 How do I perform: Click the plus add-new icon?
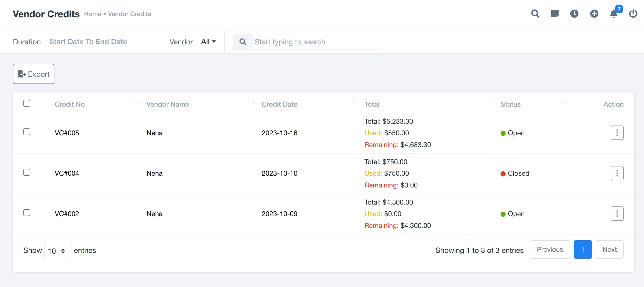594,14
